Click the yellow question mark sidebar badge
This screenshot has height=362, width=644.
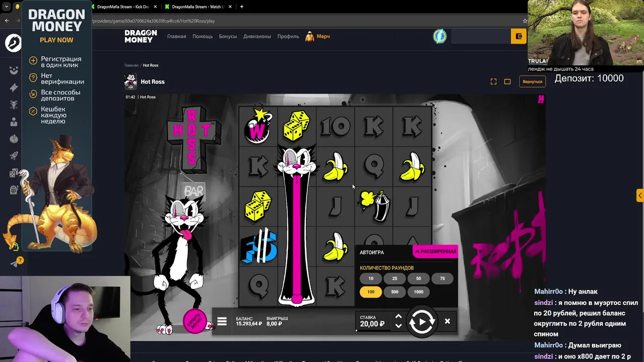20,260
